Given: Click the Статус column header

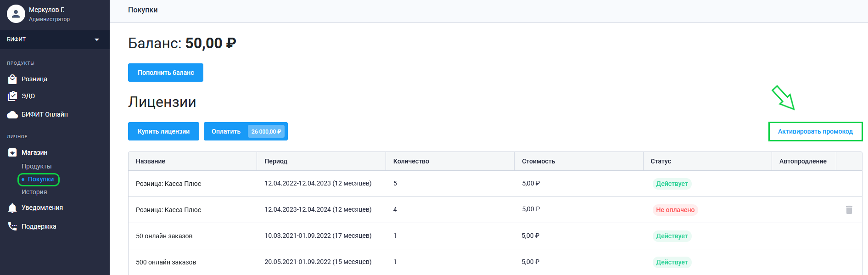Looking at the screenshot, I should click(x=661, y=161).
